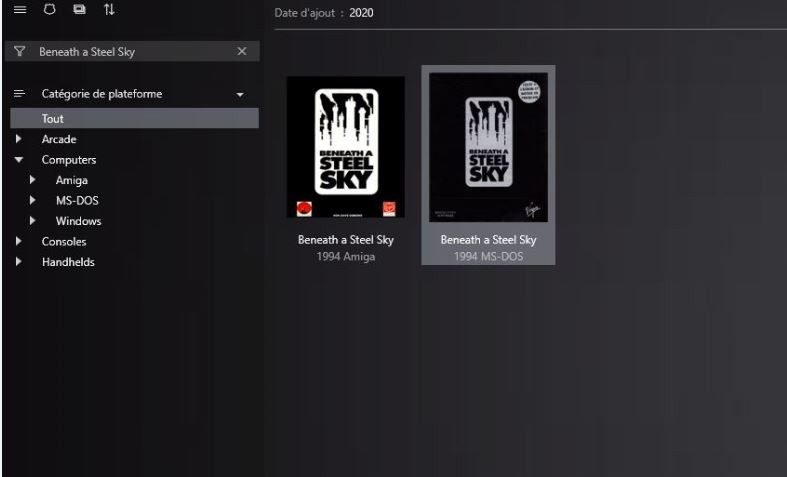Image resolution: width=787 pixels, height=477 pixels.
Task: Clear the Beneath a Steel Sky filter
Action: click(242, 51)
